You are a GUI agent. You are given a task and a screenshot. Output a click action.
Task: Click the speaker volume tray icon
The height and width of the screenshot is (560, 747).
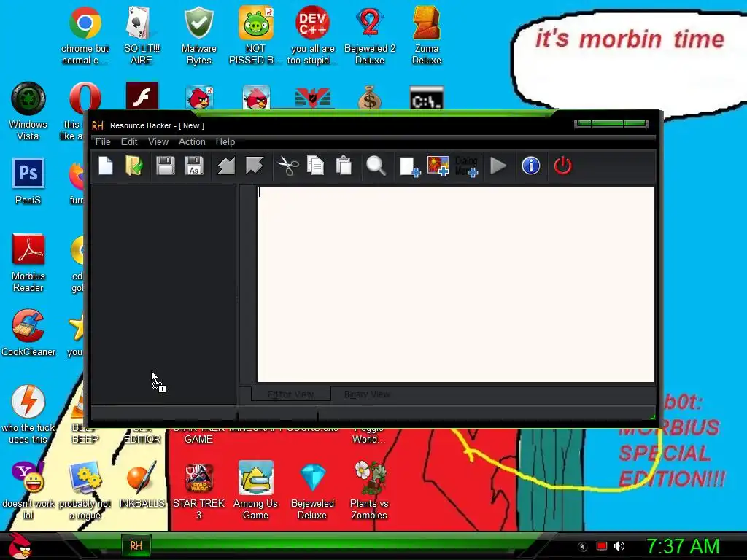tap(619, 546)
